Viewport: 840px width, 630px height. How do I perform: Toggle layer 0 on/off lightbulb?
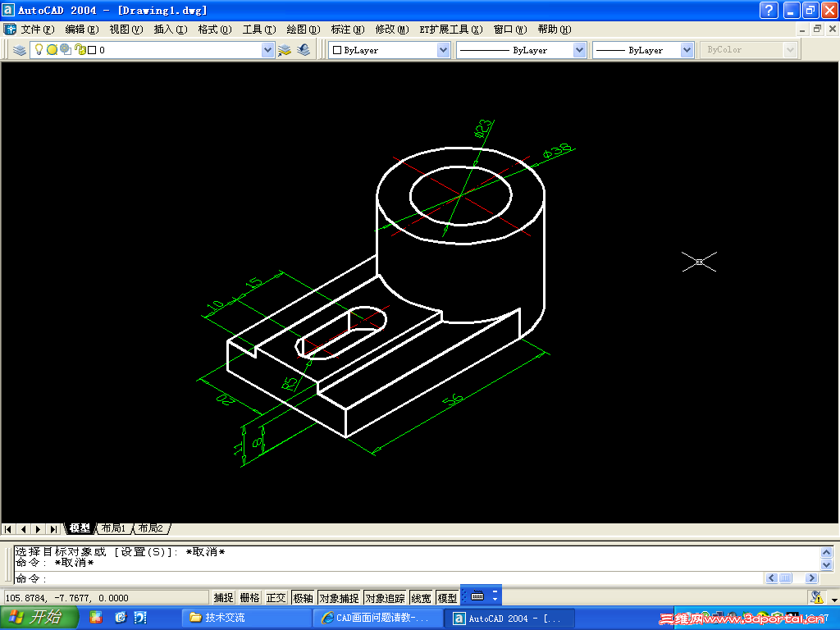pos(39,50)
